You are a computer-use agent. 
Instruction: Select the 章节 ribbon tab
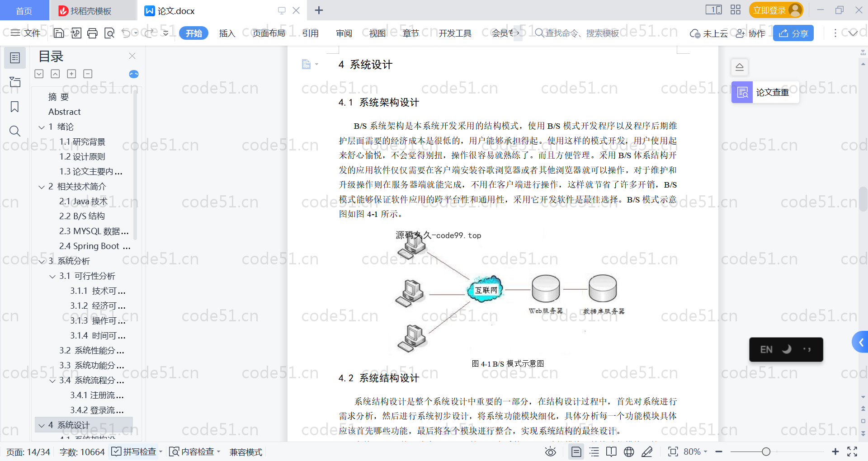tap(411, 33)
